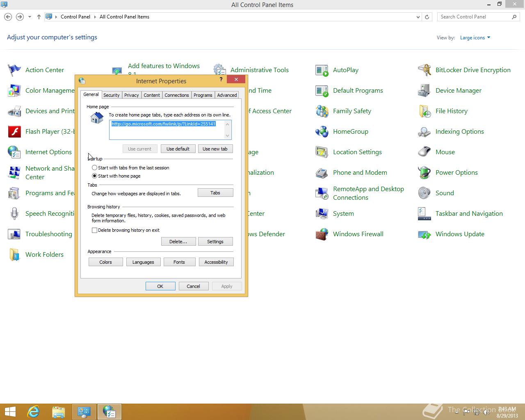Click the Delete... browsing history button

178,242
